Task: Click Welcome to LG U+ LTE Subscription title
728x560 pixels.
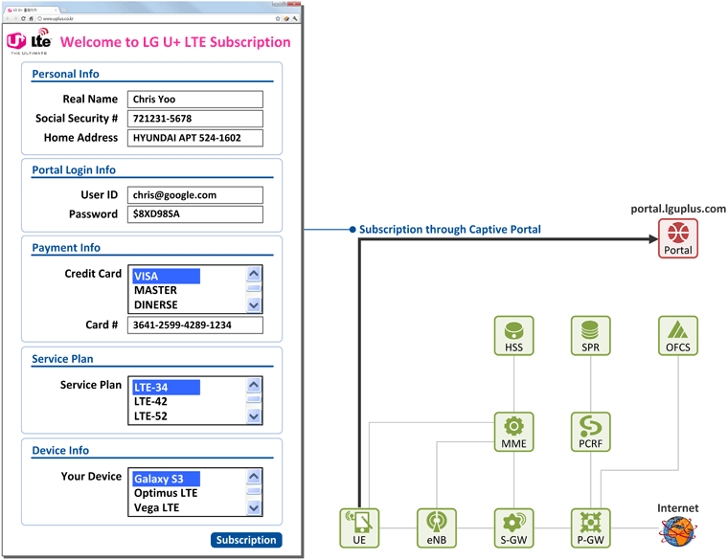Action: (x=175, y=42)
